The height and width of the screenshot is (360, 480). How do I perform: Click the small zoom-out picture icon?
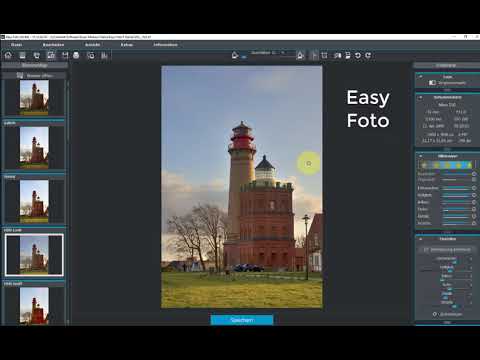(x=235, y=55)
